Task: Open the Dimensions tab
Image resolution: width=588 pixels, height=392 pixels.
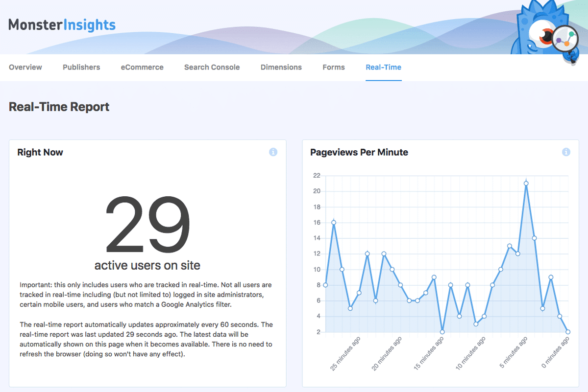Action: click(281, 67)
